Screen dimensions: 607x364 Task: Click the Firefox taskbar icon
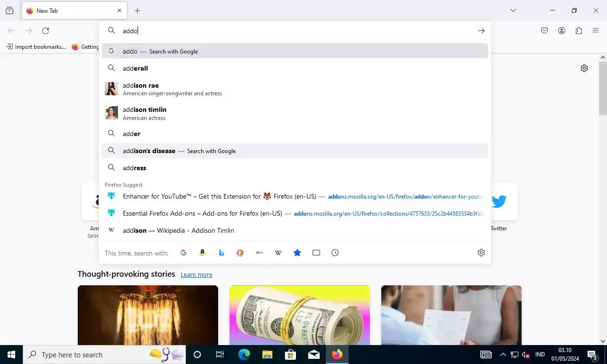[x=337, y=355]
